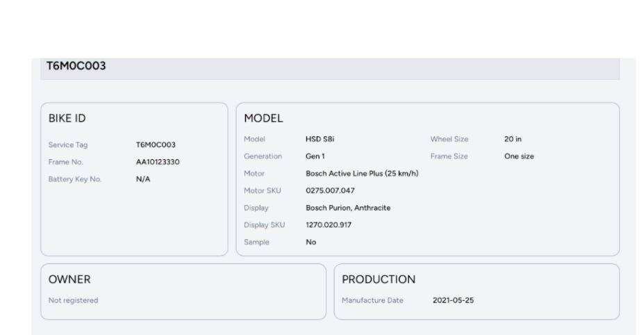
Task: Click display SKU number 1270.020.917
Action: tap(330, 225)
